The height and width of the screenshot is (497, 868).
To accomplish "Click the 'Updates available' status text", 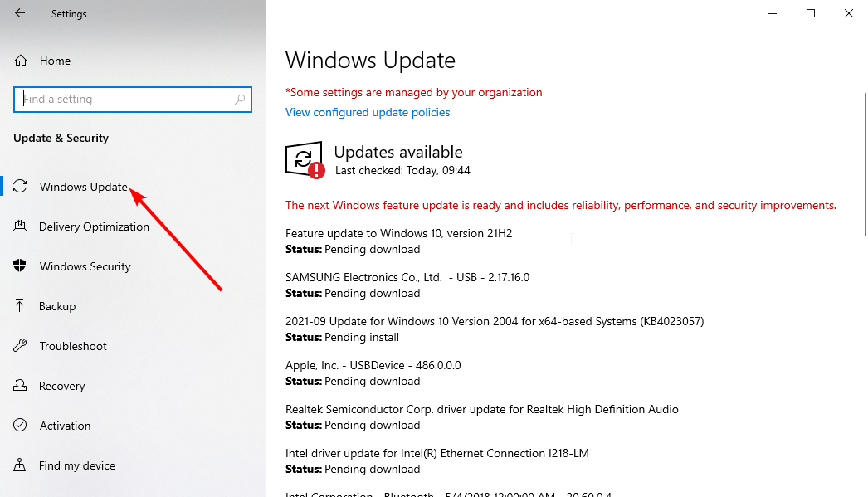I will click(x=398, y=152).
